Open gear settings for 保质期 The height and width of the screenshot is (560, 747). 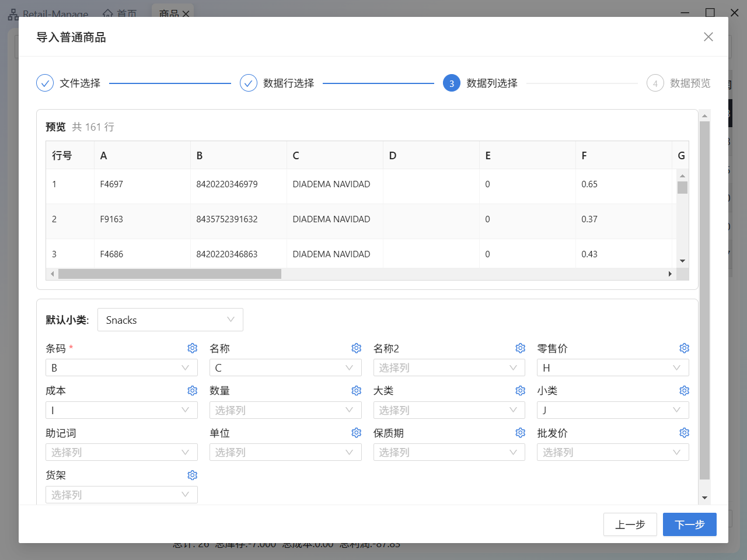[520, 433]
